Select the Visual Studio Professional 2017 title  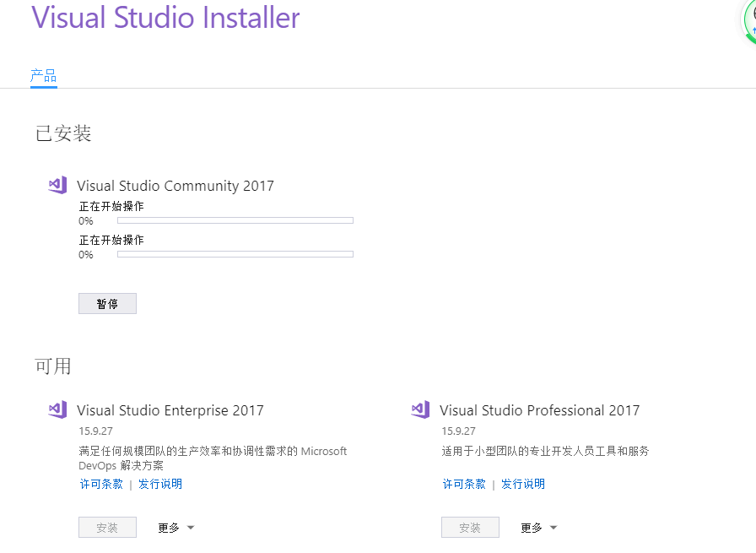click(539, 410)
